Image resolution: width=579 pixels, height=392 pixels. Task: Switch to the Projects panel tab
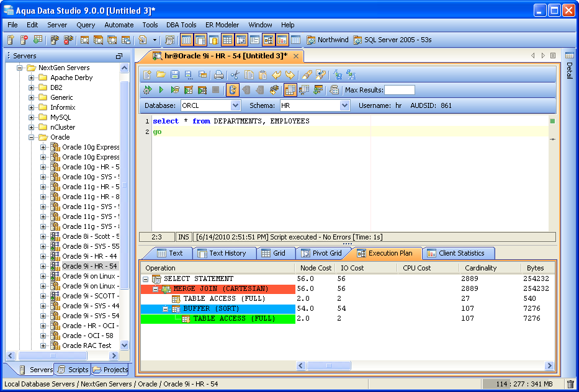pos(110,370)
